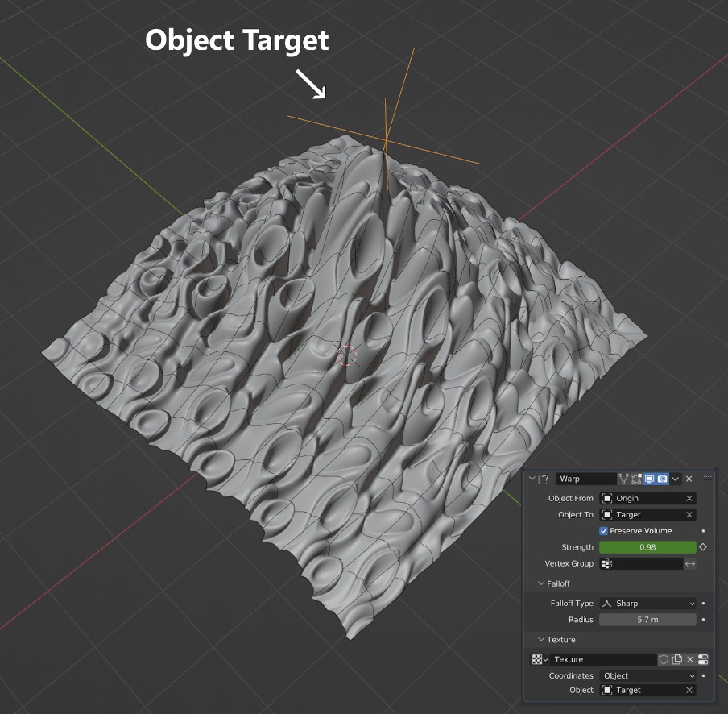This screenshot has height=714, width=728.
Task: Click the keyframe diamond next to Strength
Action: tap(702, 547)
